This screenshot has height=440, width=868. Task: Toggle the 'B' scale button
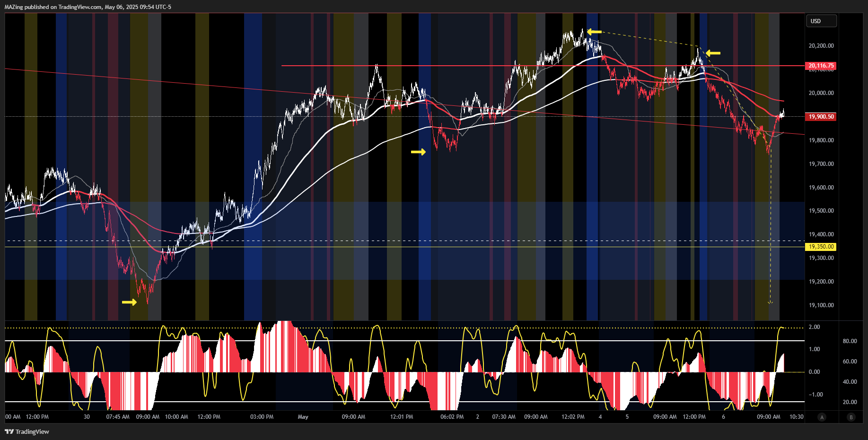(x=851, y=417)
